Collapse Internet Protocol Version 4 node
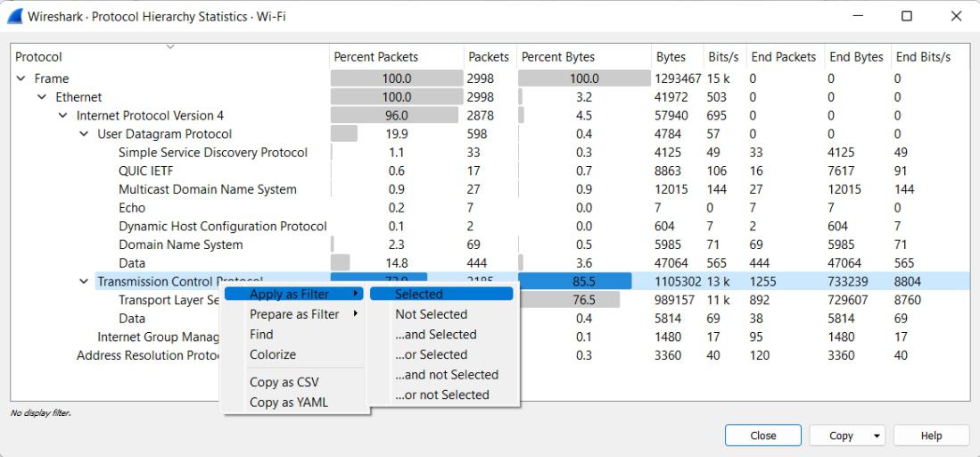This screenshot has width=980, height=457. 62,116
